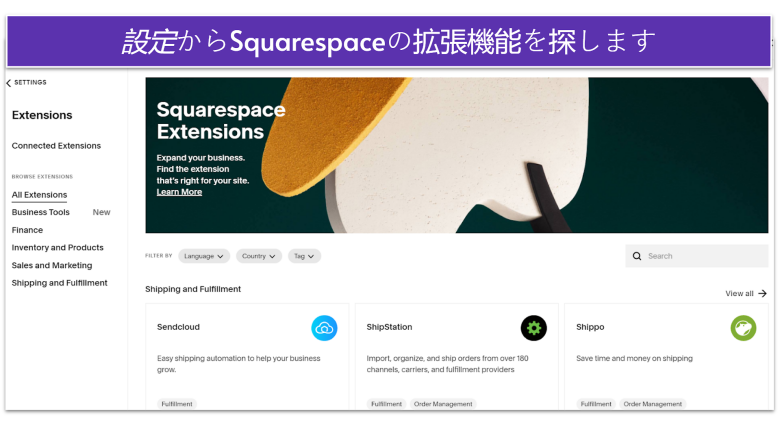Click Order Management tag on ShipStation card
Image resolution: width=780 pixels, height=427 pixels.
(x=443, y=404)
